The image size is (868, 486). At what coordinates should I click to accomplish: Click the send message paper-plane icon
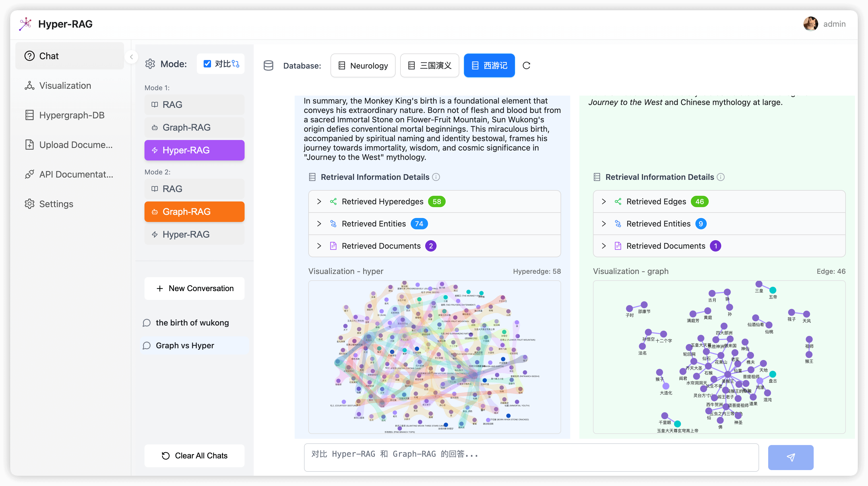coord(791,457)
